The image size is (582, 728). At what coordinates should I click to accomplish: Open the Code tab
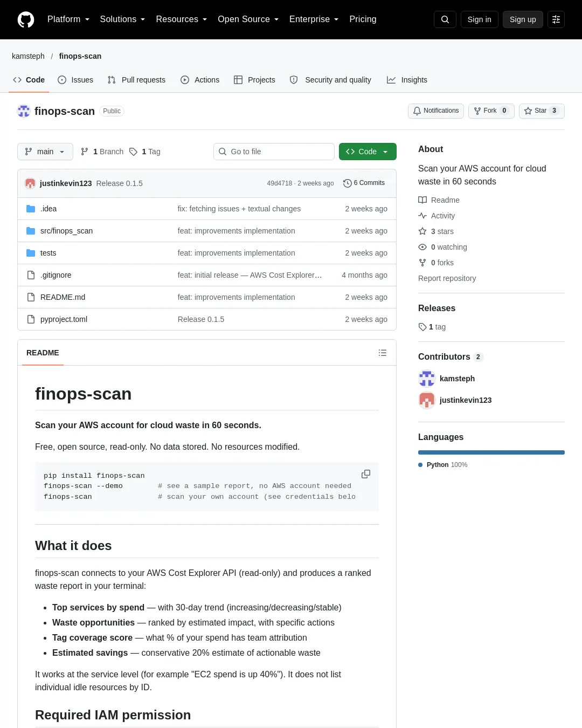point(29,80)
